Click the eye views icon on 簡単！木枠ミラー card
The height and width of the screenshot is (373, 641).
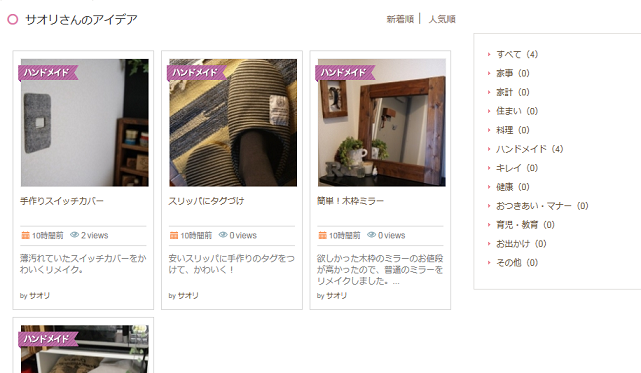coord(371,235)
